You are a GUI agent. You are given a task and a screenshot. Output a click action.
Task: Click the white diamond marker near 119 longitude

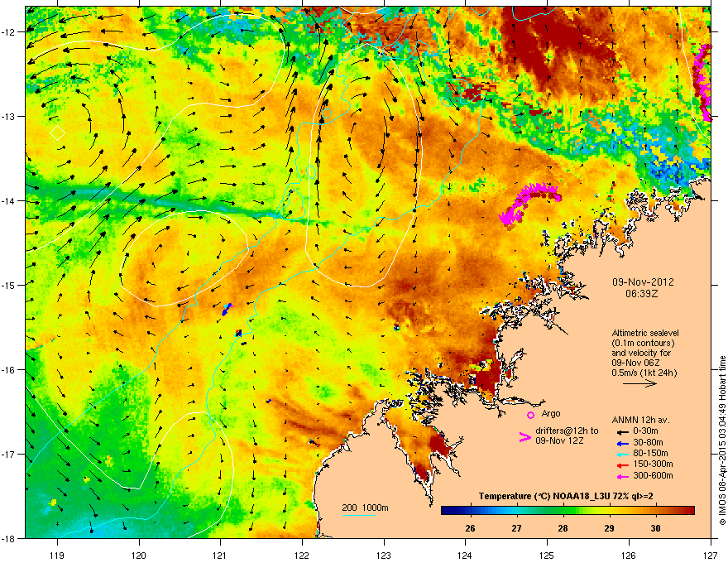pos(58,132)
